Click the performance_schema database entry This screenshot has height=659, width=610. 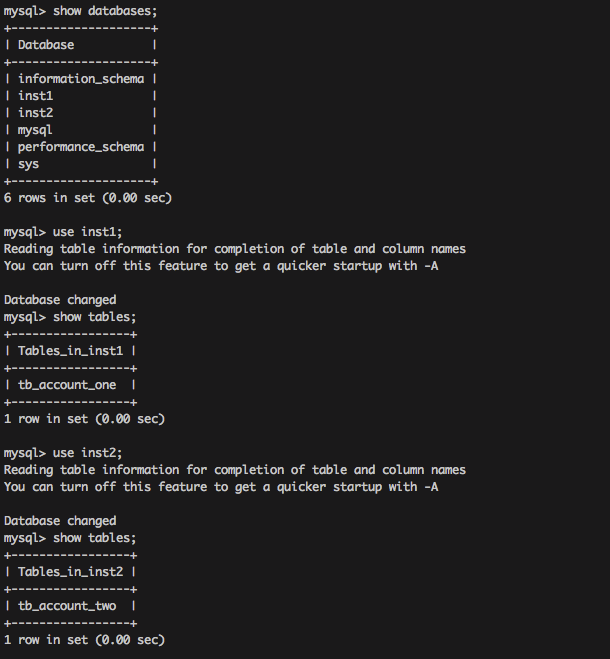point(81,147)
